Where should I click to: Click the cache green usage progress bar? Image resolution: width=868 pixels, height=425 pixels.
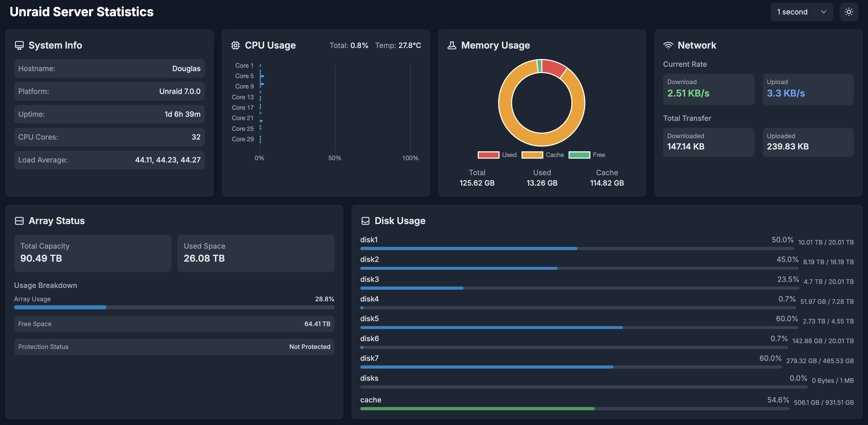coord(574,409)
